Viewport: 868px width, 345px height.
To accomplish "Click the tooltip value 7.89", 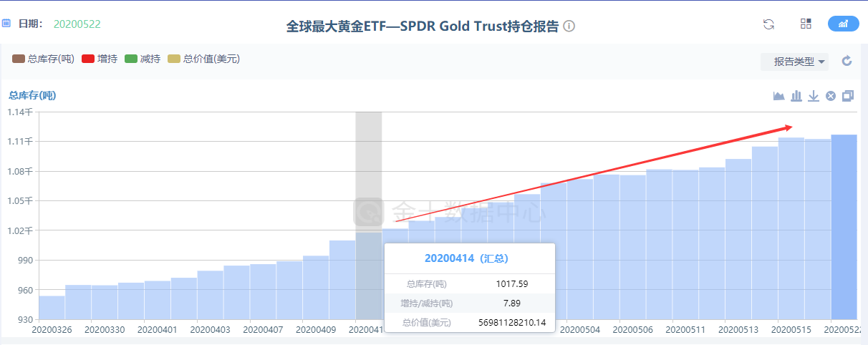I will click(x=512, y=303).
